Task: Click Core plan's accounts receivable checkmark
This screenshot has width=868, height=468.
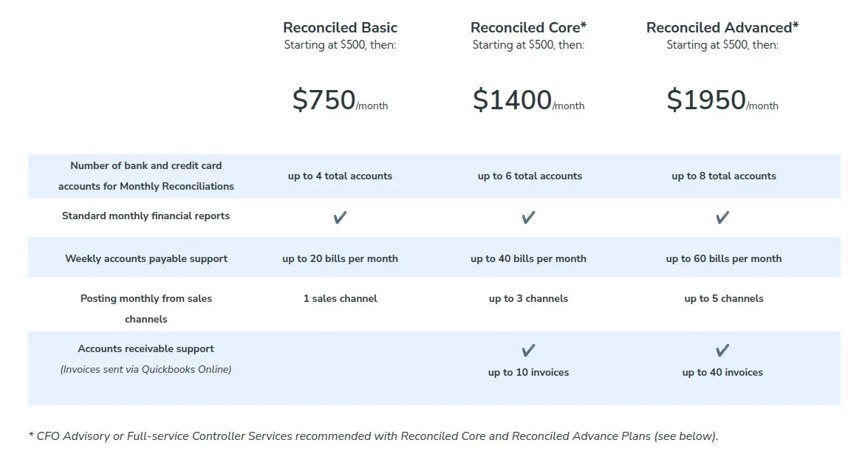Action: coord(528,350)
